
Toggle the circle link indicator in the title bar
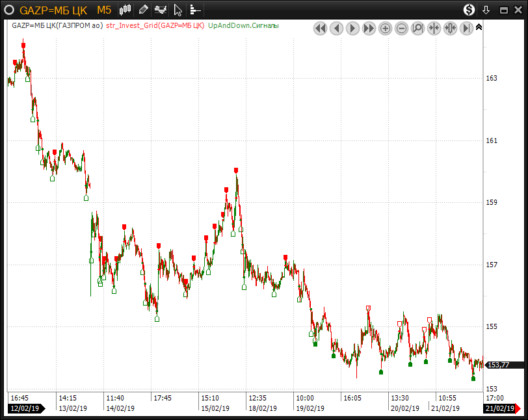(10, 10)
